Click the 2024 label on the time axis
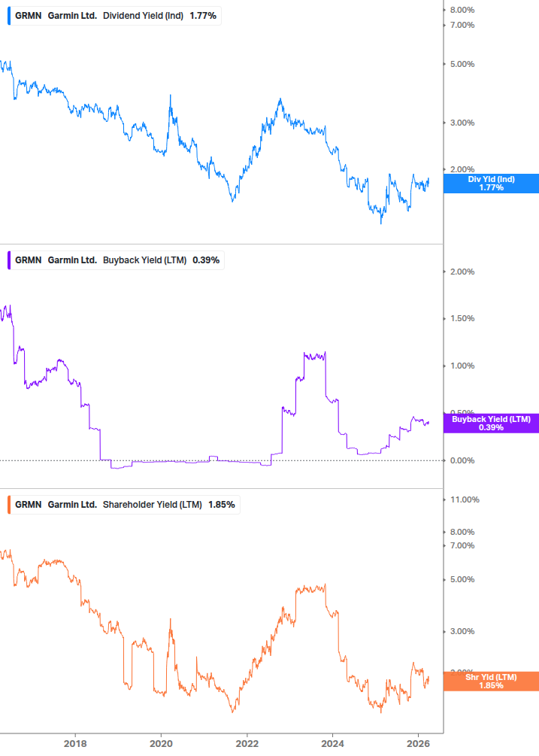The height and width of the screenshot is (756, 539). coord(333,743)
